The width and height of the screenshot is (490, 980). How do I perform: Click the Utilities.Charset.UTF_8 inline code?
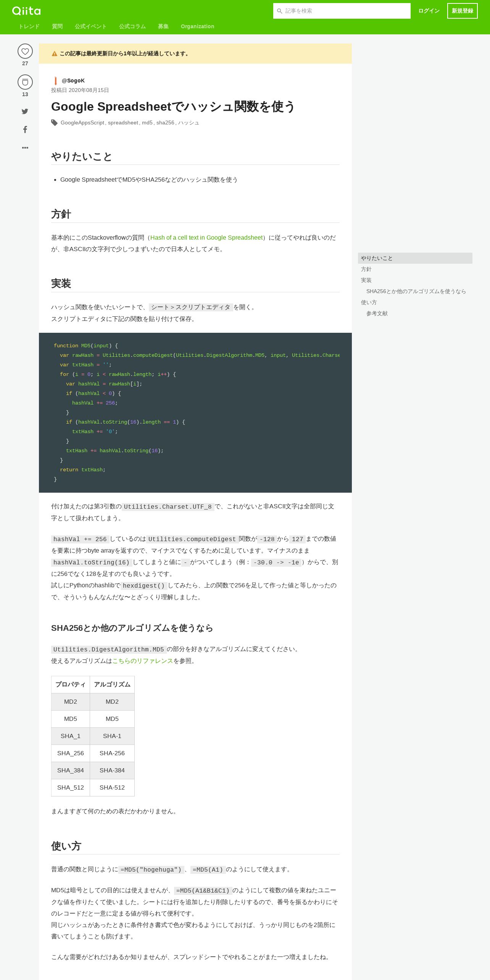tap(168, 506)
